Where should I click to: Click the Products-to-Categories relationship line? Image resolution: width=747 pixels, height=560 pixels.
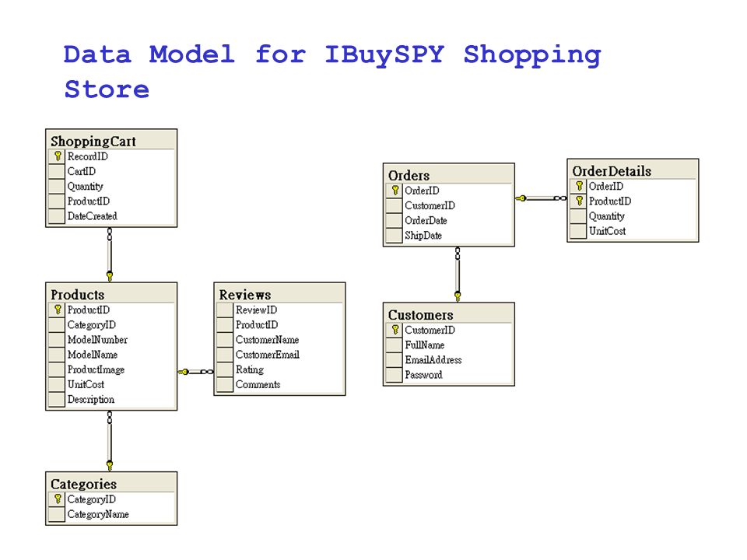(110, 441)
